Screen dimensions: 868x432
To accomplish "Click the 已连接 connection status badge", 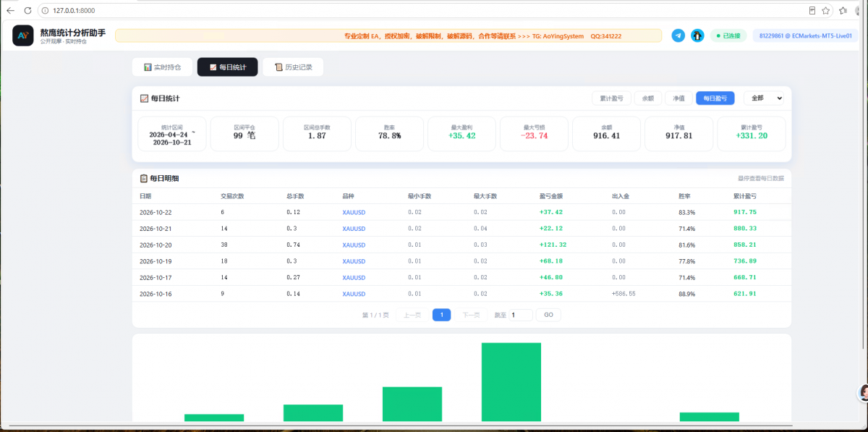I will coord(728,35).
